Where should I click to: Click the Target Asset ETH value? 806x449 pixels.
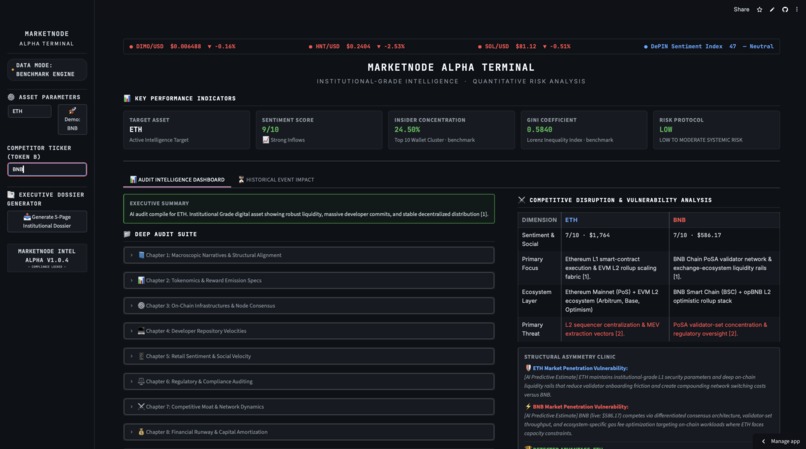(136, 130)
